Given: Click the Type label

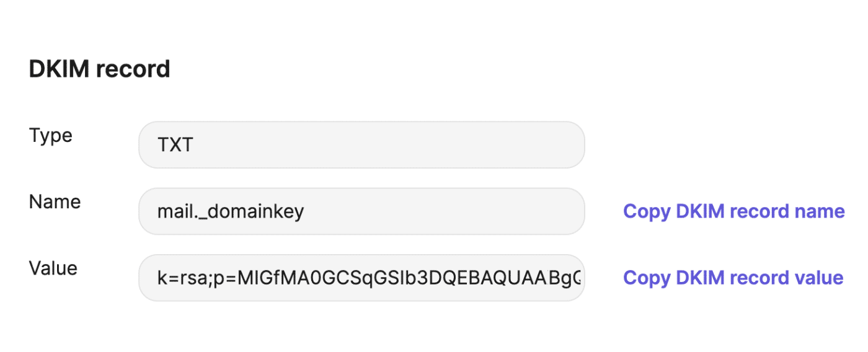Looking at the screenshot, I should pos(51,136).
